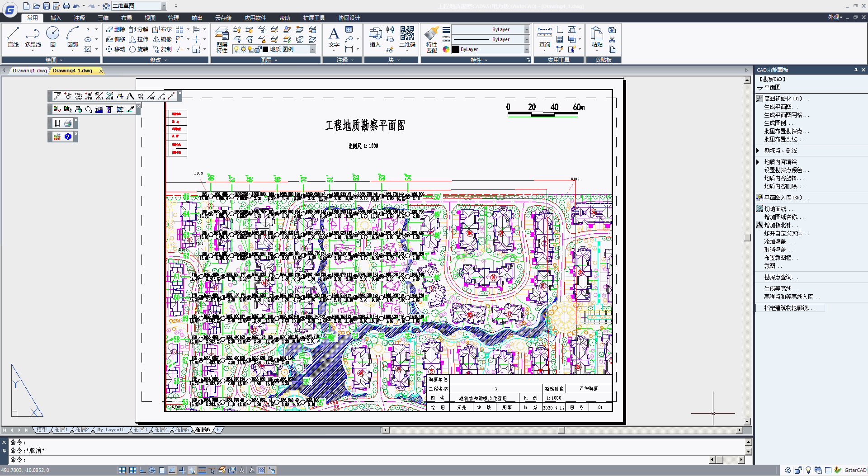Select the 直线 (Line) drawing tool

(x=13, y=37)
